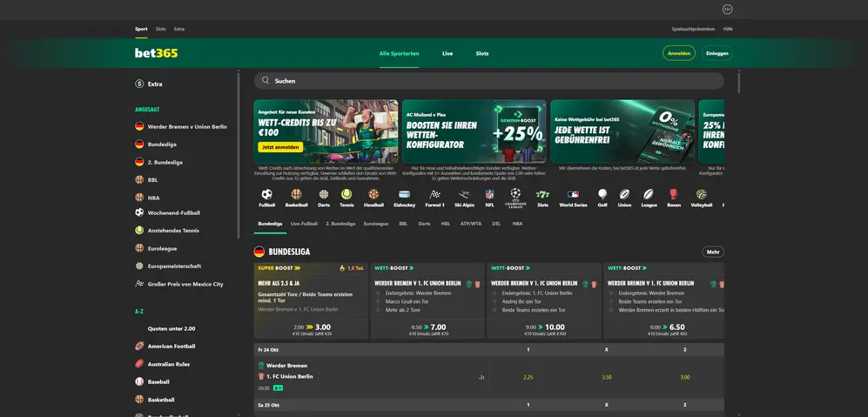The height and width of the screenshot is (417, 868).
Task: Open match statistics for Werder Bremen game
Action: [481, 377]
